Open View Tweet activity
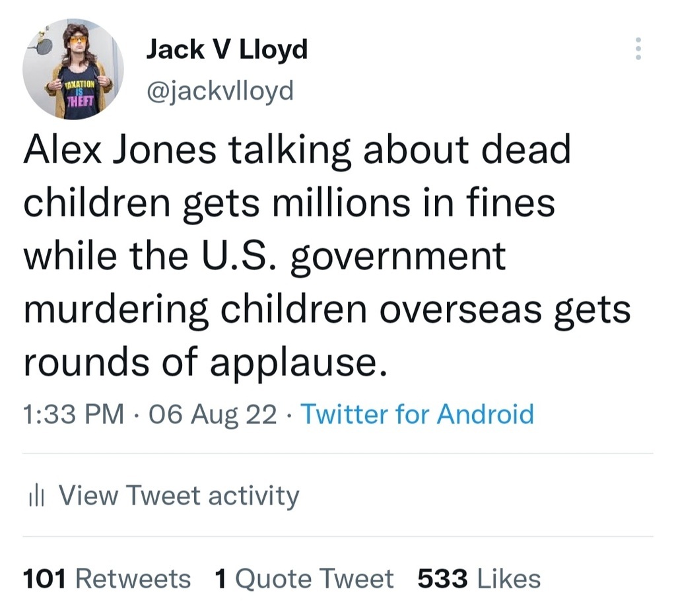The image size is (676, 616). point(179,495)
